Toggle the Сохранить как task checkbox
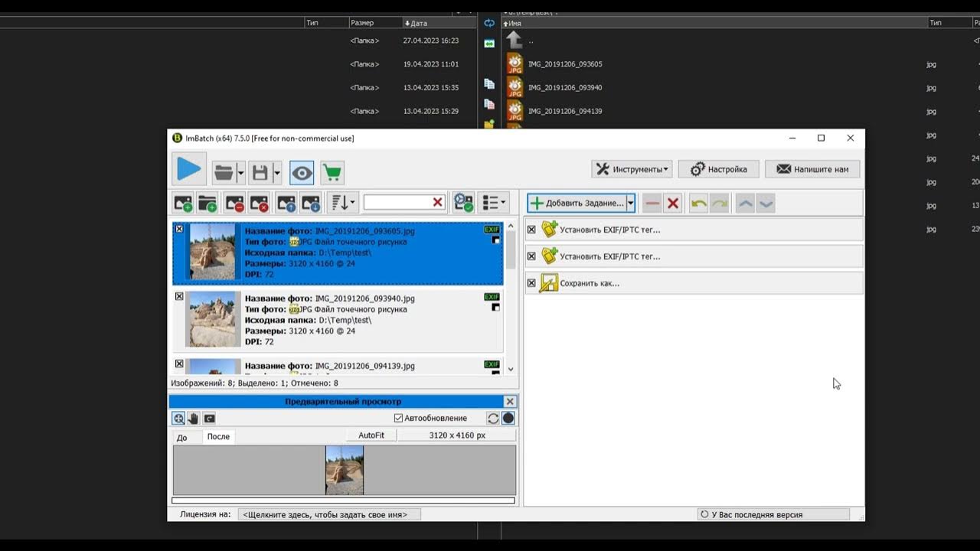The width and height of the screenshot is (980, 551). pyautogui.click(x=531, y=283)
